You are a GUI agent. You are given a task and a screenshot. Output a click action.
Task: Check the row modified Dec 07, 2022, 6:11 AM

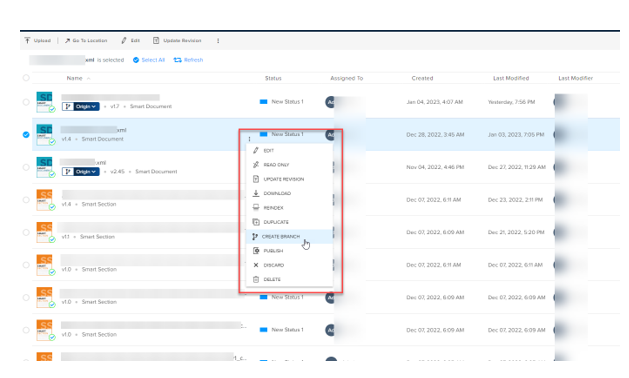coord(26,265)
